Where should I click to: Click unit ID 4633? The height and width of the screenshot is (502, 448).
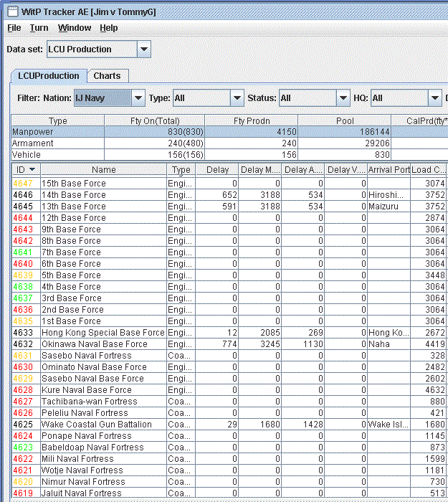pos(23,333)
